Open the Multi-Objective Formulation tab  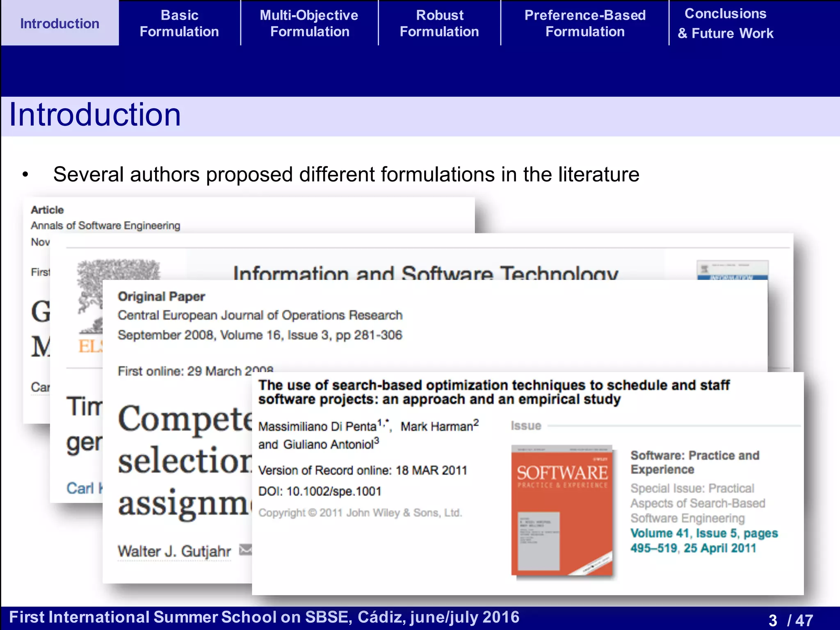(x=309, y=23)
